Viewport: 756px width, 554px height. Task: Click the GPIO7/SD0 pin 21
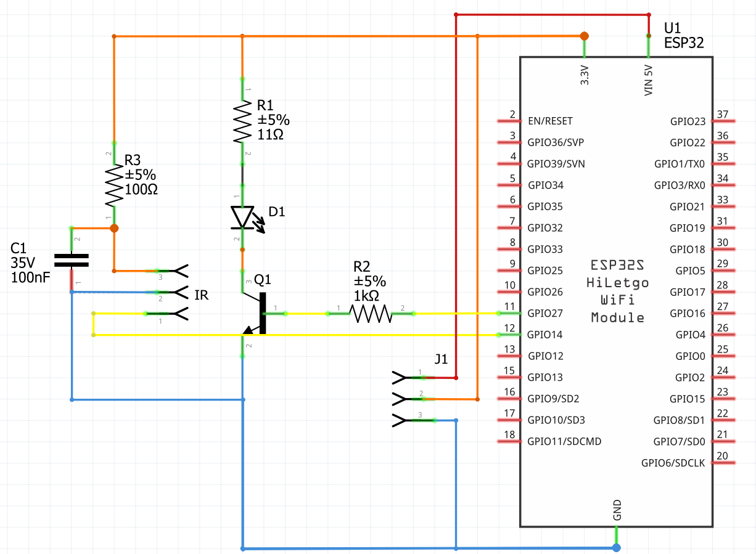(724, 441)
